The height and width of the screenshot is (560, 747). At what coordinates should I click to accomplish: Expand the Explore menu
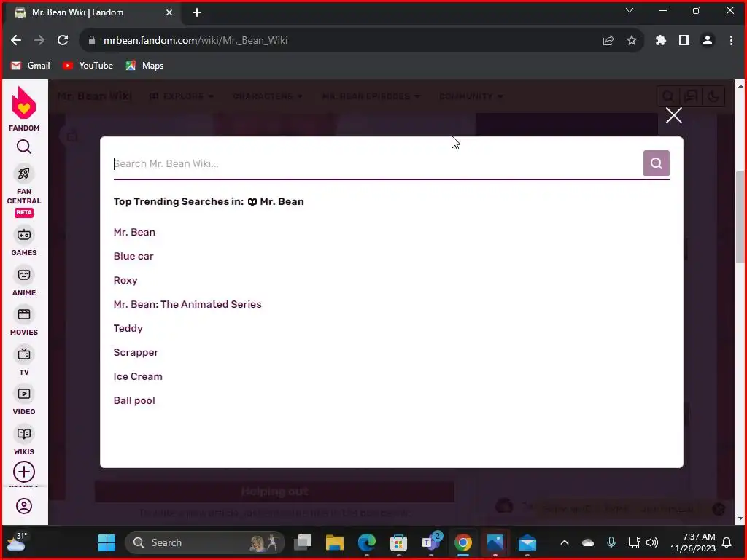tap(182, 96)
